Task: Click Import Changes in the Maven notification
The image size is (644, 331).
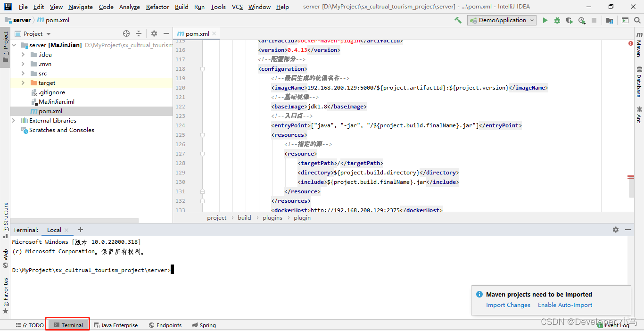Action: (508, 305)
